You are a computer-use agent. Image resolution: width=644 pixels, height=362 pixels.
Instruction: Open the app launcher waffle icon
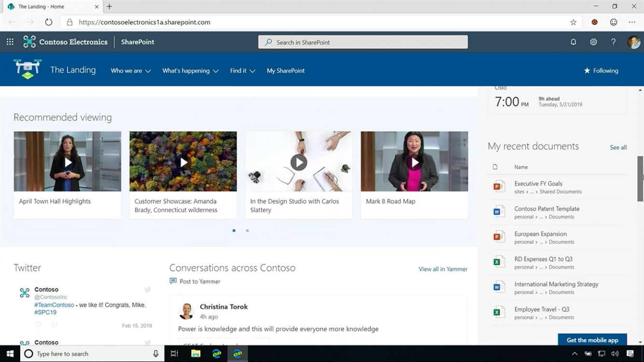click(10, 42)
